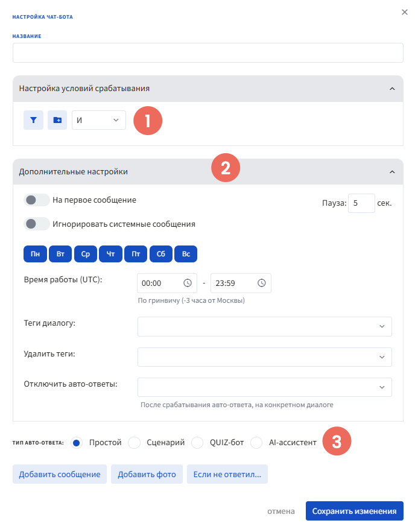Screen dimensions: 415x532
Task: Open the 'Удалить теги' dropdown
Action: 265,357
